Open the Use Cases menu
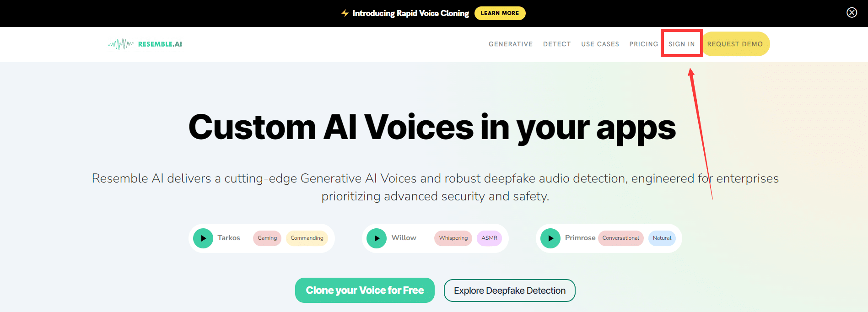The width and height of the screenshot is (868, 312). [600, 44]
